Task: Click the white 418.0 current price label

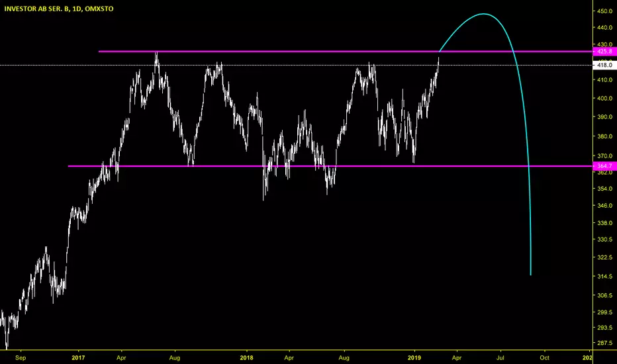Action: pyautogui.click(x=605, y=65)
